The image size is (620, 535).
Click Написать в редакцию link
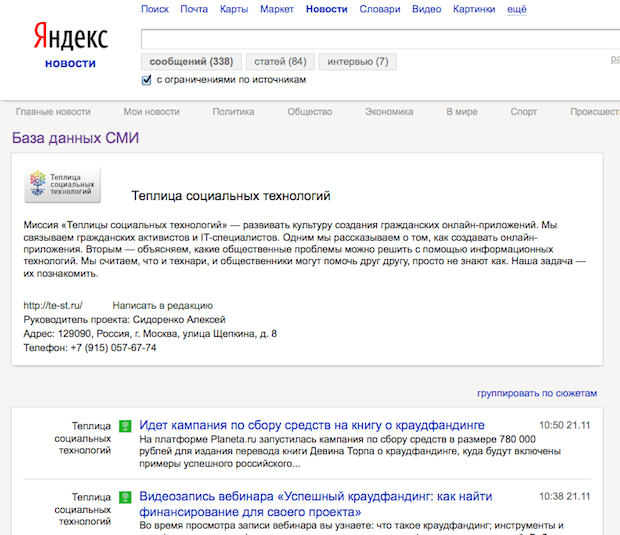coord(162,305)
